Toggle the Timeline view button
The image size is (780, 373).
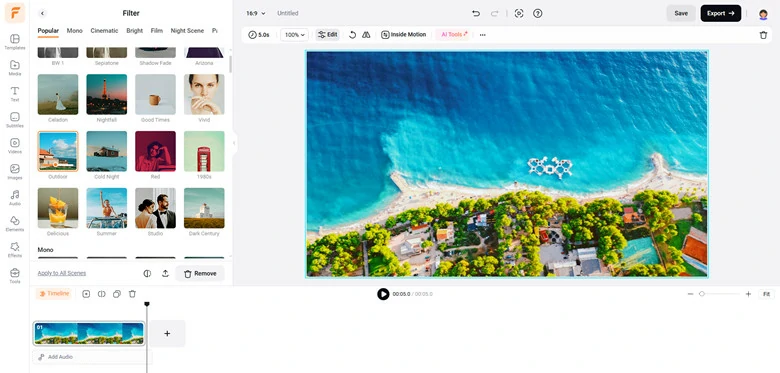(54, 293)
